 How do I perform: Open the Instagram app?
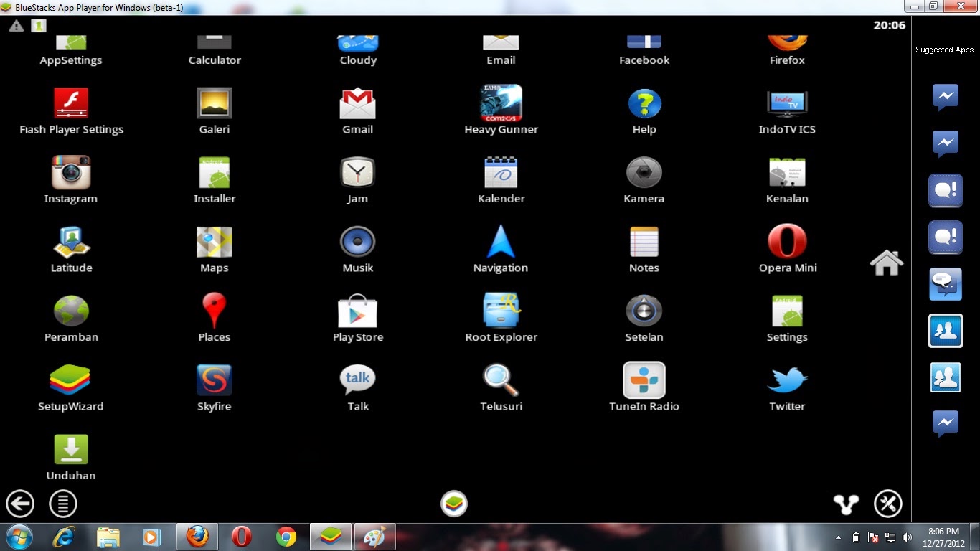(x=71, y=172)
